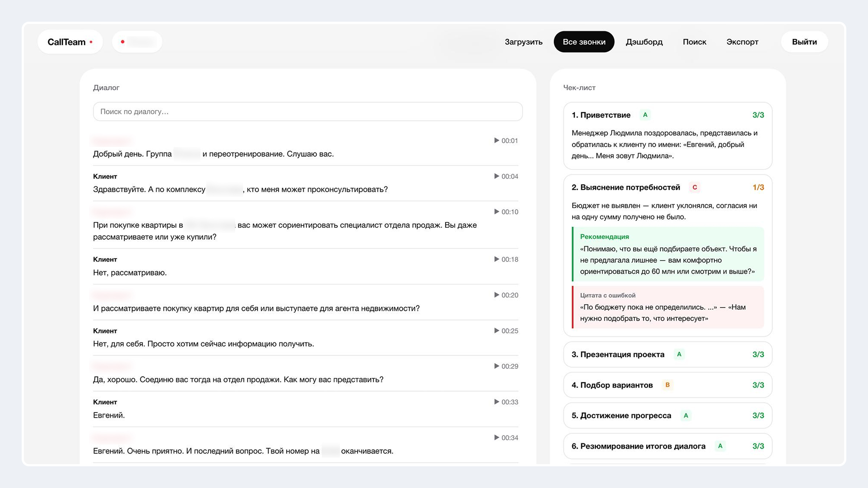Play client line at 00:25

pyautogui.click(x=506, y=331)
